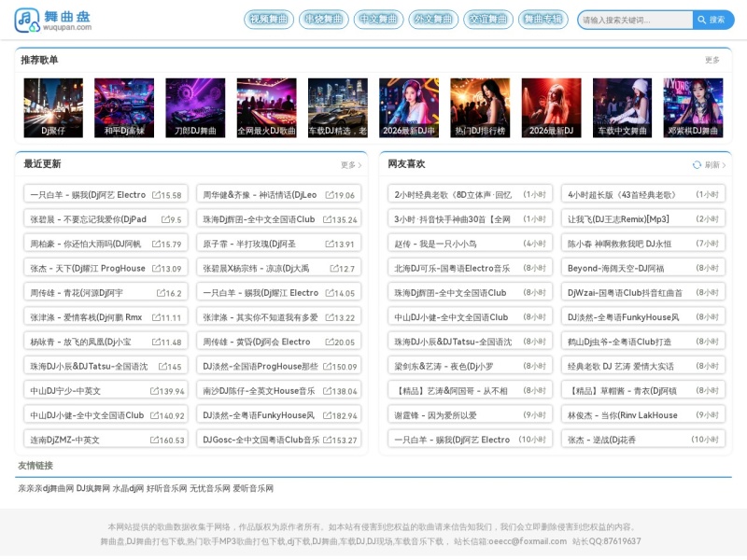Click share icon next to 15.58
The width and height of the screenshot is (747, 560).
(x=156, y=195)
